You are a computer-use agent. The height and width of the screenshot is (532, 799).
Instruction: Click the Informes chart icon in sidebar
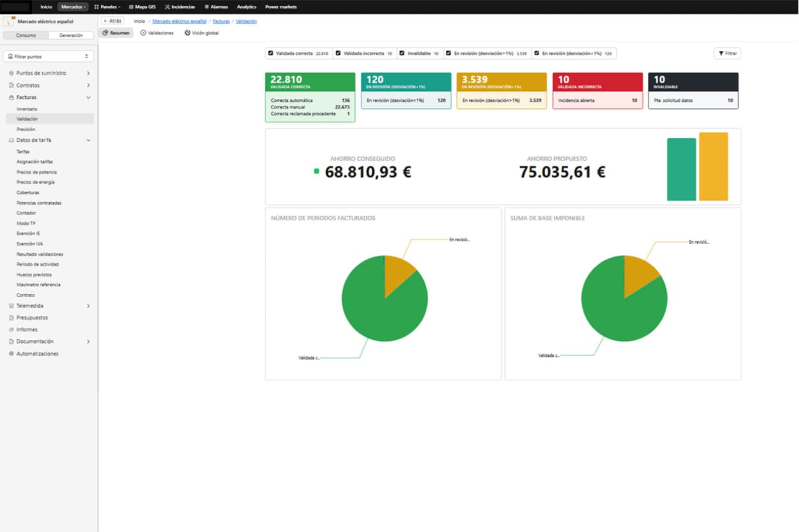point(11,330)
